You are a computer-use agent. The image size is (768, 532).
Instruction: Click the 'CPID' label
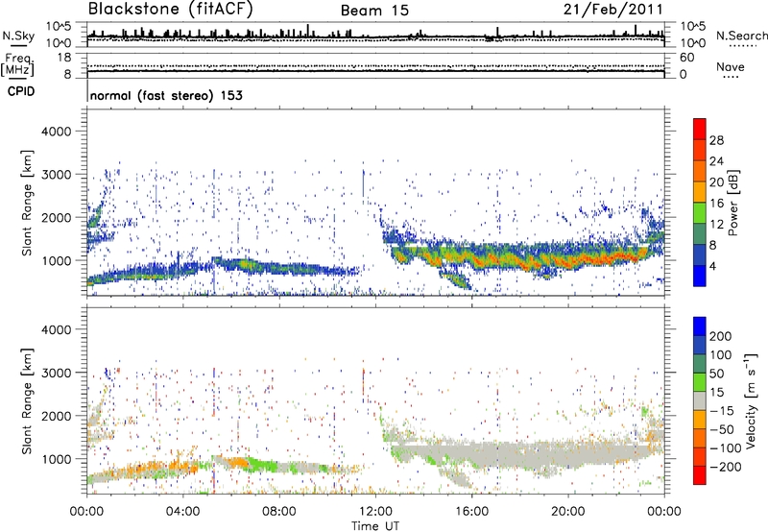pos(21,91)
